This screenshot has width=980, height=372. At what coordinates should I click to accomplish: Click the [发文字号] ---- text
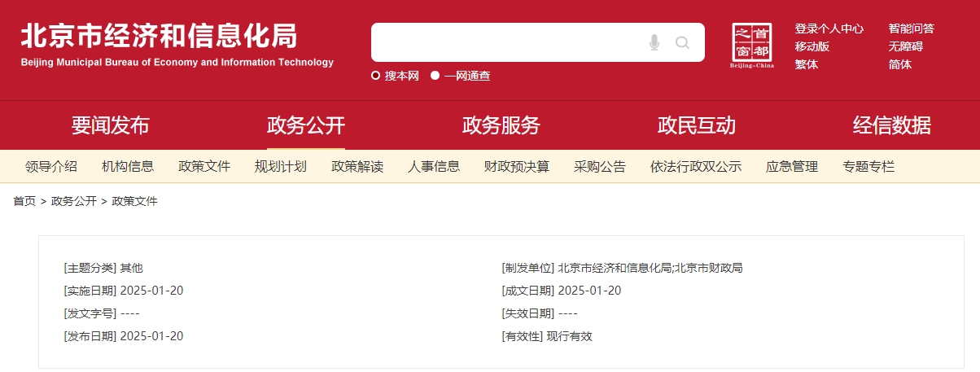pos(102,313)
